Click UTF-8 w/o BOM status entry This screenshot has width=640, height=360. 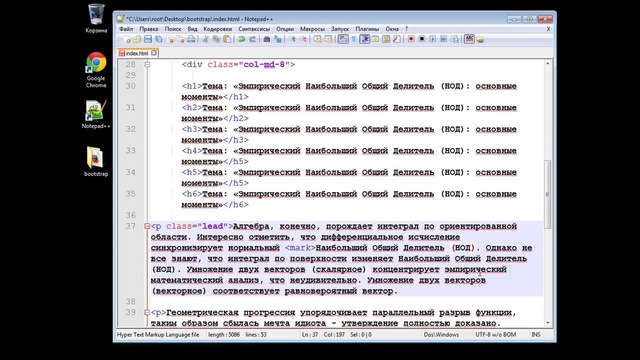[496, 335]
